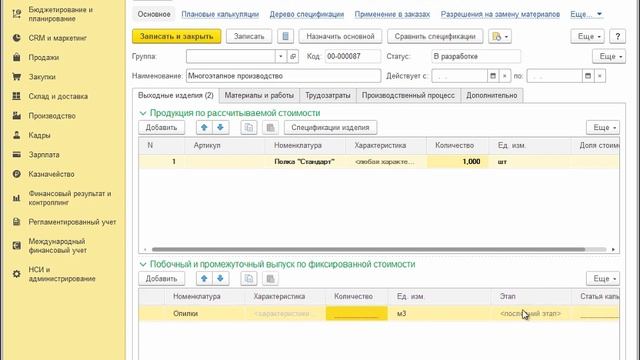Open Еще dropdown in navigation links
This screenshot has height=360, width=640.
coord(586,14)
